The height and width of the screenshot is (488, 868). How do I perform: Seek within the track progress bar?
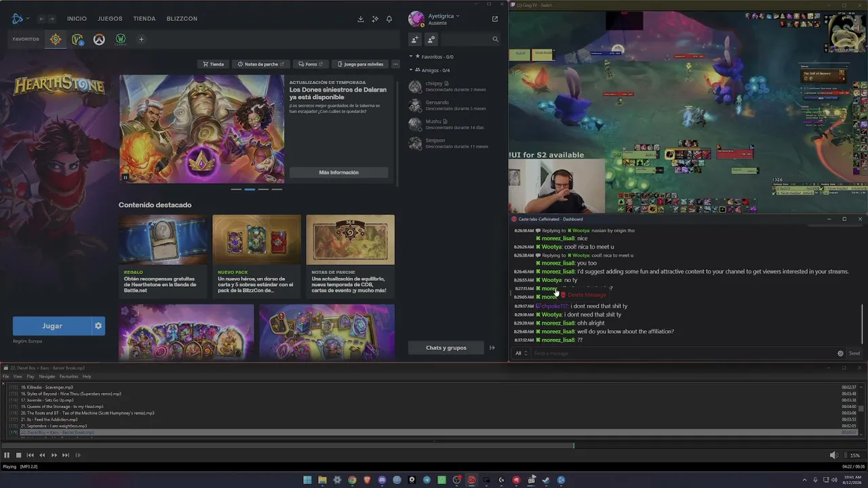[x=434, y=445]
